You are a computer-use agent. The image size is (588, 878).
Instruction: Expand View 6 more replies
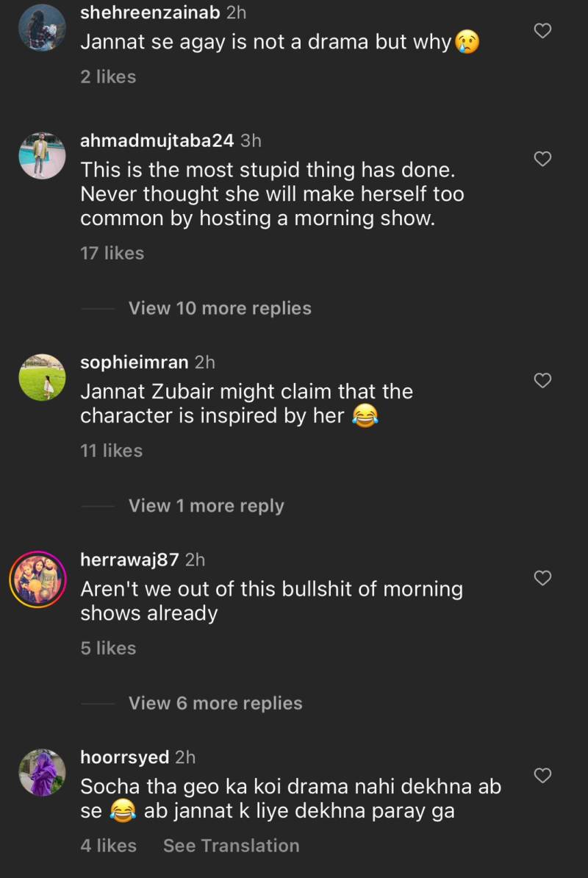(x=215, y=703)
